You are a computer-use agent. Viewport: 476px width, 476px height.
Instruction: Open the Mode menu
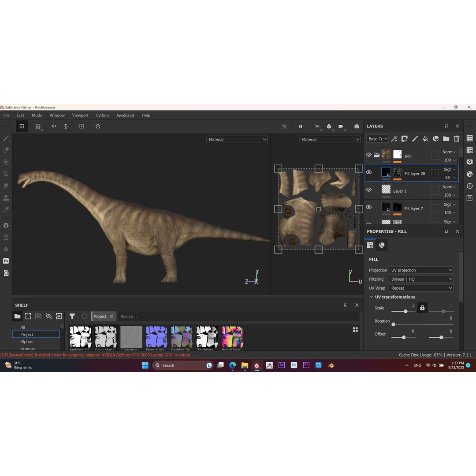tap(37, 115)
